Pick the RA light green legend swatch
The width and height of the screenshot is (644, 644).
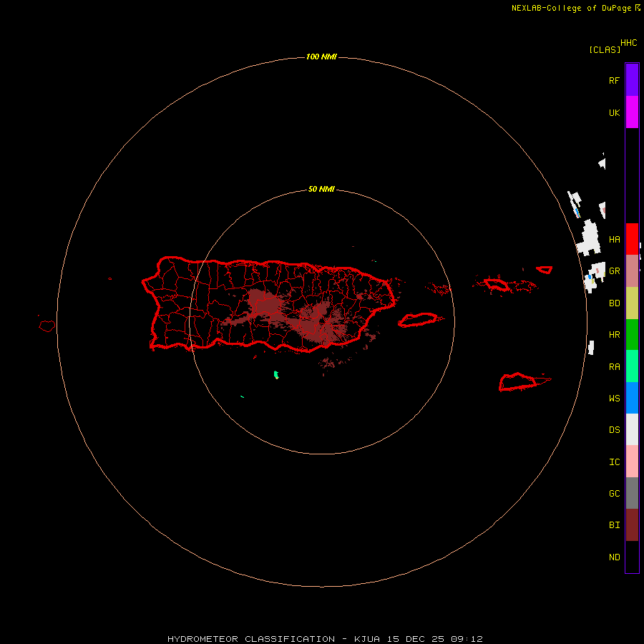[632, 366]
